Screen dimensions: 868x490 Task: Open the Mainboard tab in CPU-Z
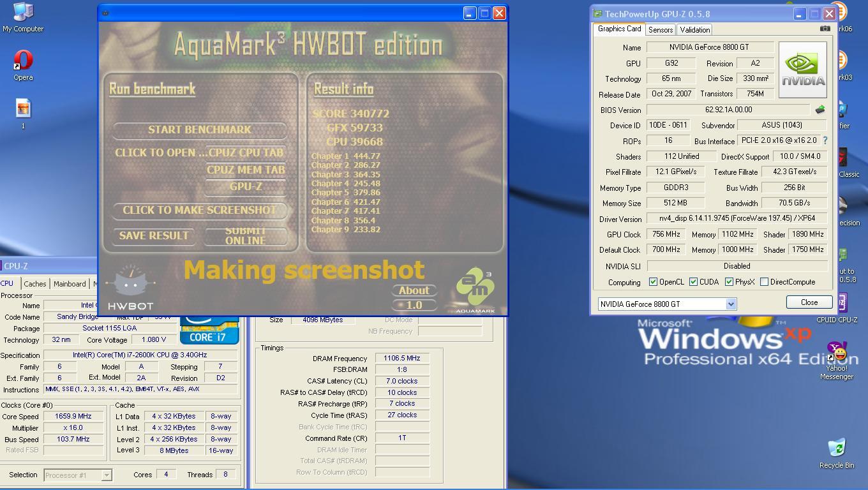pos(70,284)
